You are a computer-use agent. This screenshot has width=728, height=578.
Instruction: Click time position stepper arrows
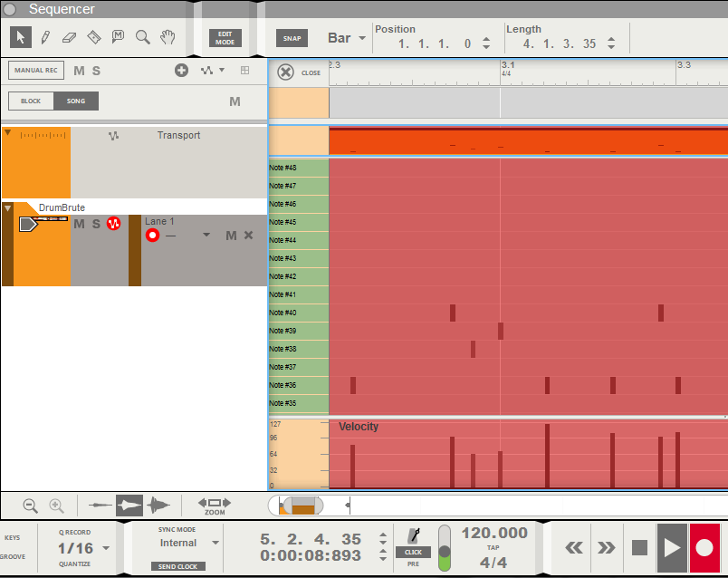coord(383,555)
